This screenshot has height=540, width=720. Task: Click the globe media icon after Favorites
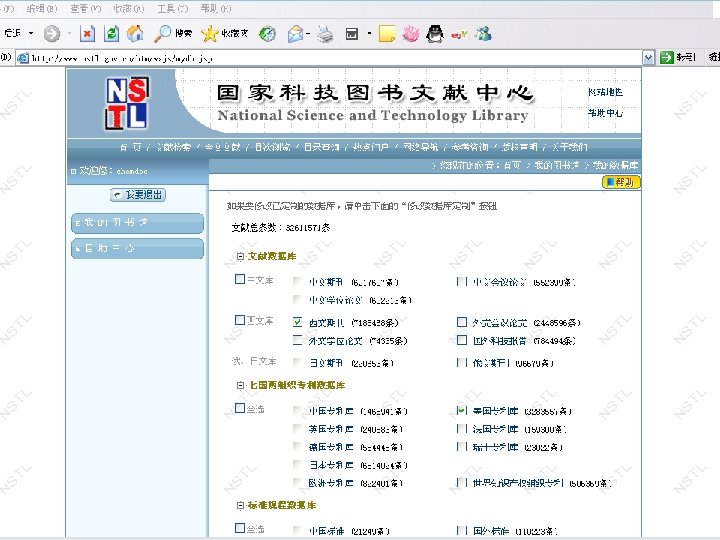coord(267,34)
